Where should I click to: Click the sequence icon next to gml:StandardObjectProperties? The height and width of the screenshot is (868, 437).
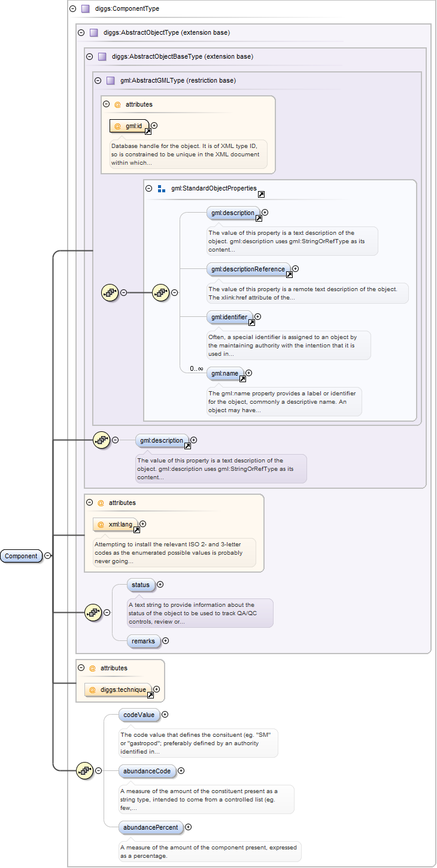click(x=161, y=292)
